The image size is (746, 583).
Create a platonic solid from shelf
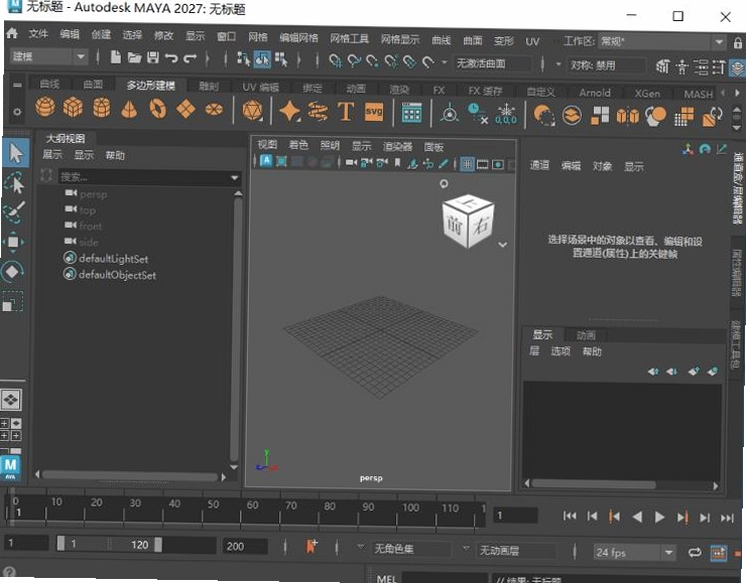click(252, 111)
